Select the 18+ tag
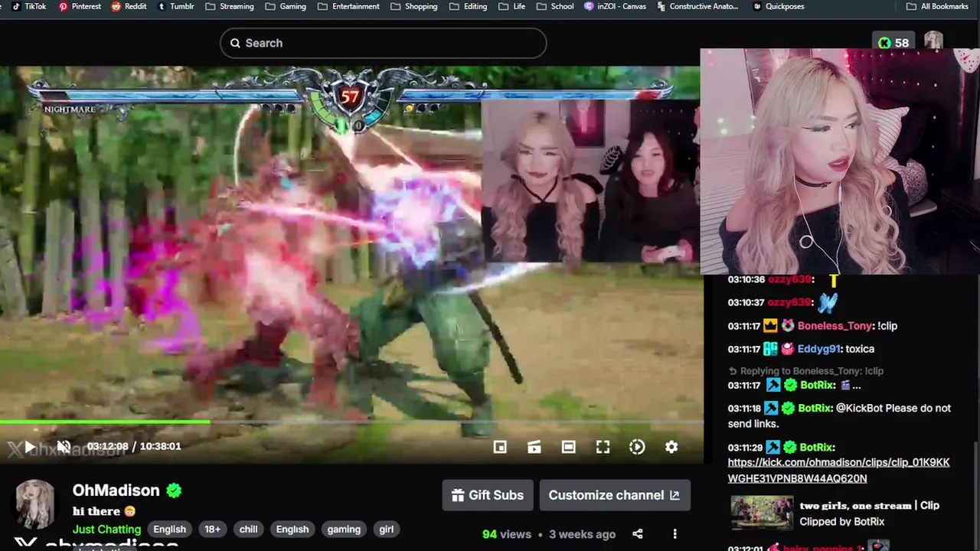The width and height of the screenshot is (980, 551). click(x=212, y=529)
